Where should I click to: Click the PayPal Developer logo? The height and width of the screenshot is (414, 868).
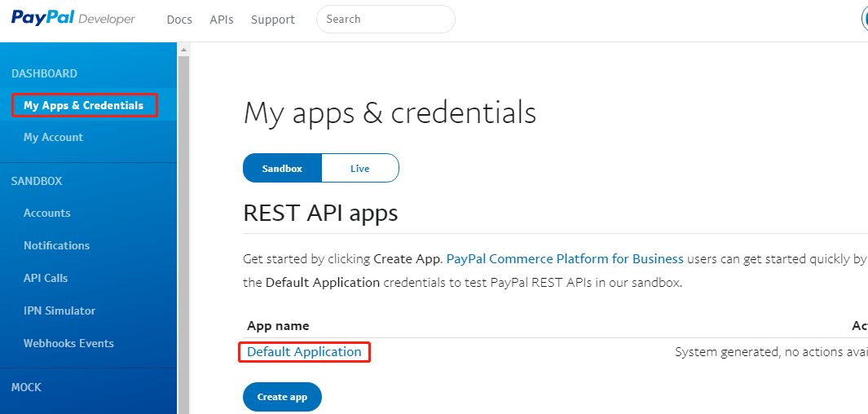[x=73, y=19]
